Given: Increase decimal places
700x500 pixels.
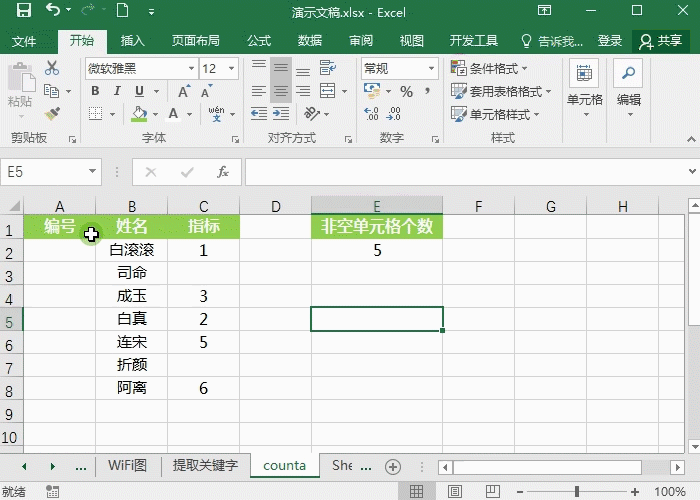Looking at the screenshot, I should point(371,114).
